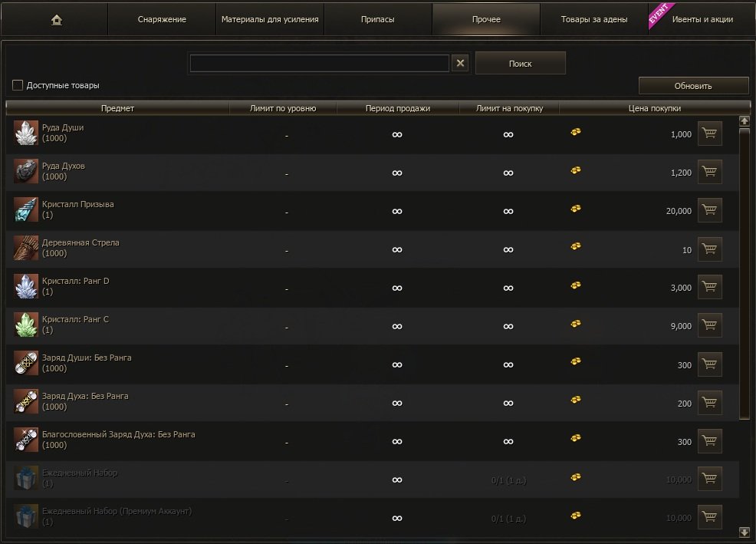Click the Кристалл Призыва item name
Image resolution: width=756 pixels, height=544 pixels.
[77, 204]
